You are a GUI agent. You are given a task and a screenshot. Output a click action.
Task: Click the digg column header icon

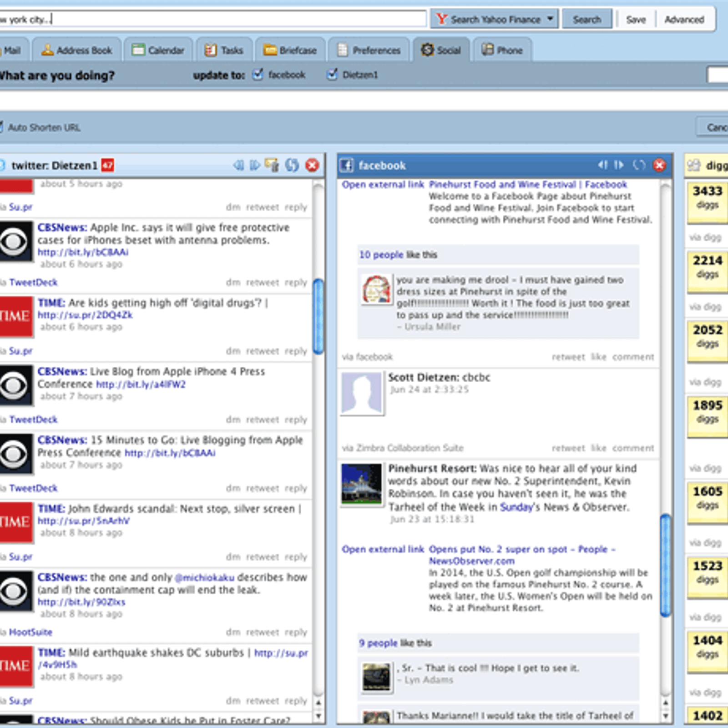tap(694, 165)
